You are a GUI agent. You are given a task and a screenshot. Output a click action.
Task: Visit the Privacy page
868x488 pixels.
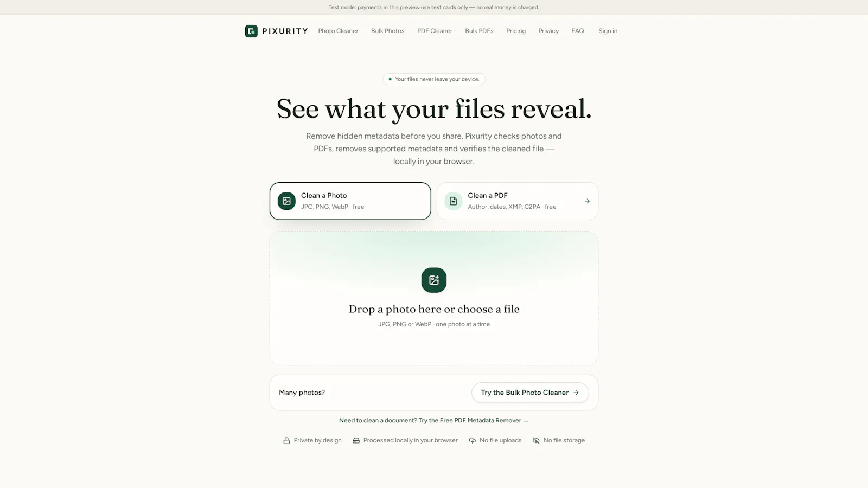(x=548, y=31)
